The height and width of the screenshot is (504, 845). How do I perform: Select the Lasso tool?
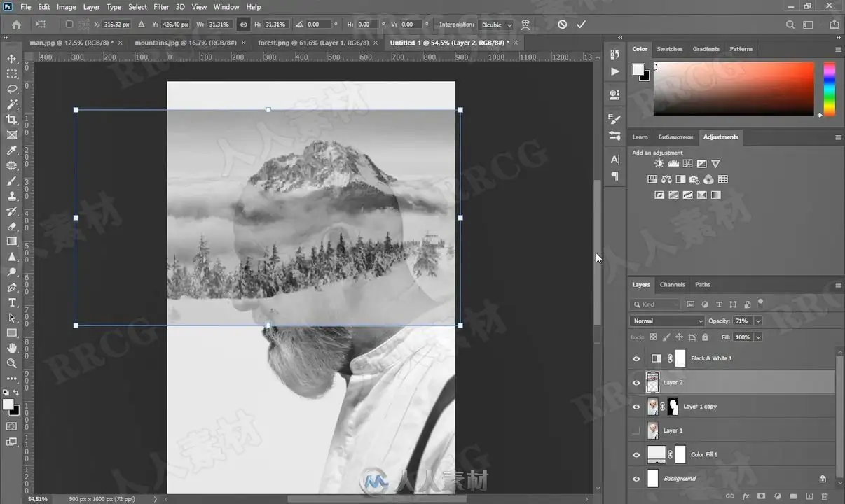[12, 90]
